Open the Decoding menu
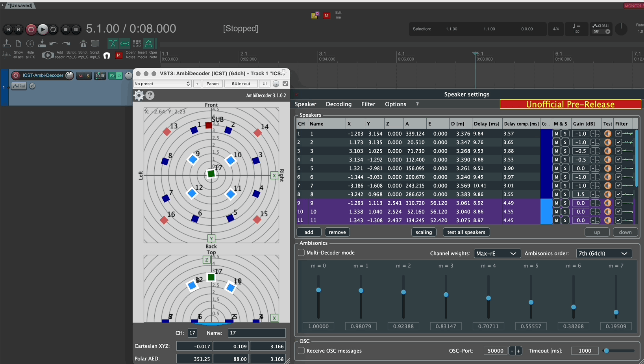Screen dimensions: 644x364 (x=339, y=104)
